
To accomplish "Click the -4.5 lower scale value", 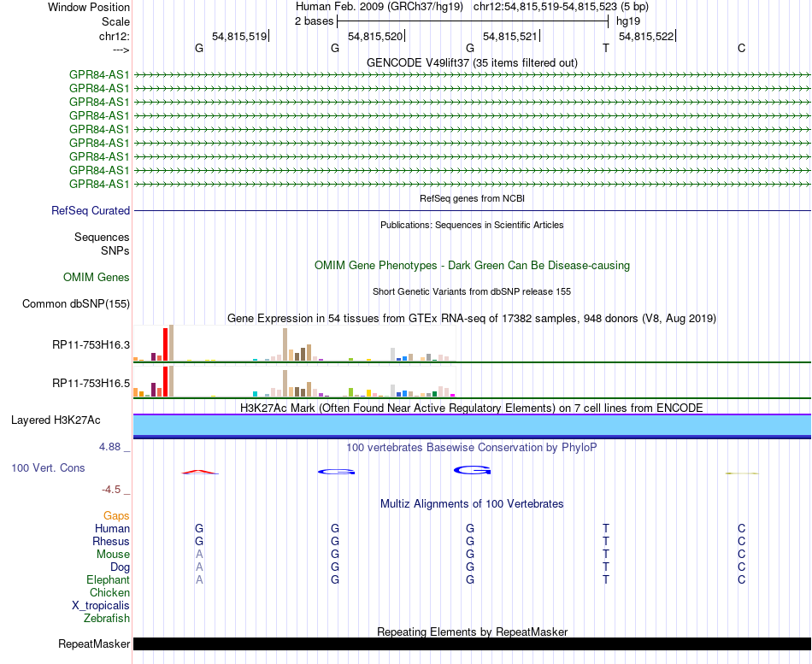I will point(111,490).
